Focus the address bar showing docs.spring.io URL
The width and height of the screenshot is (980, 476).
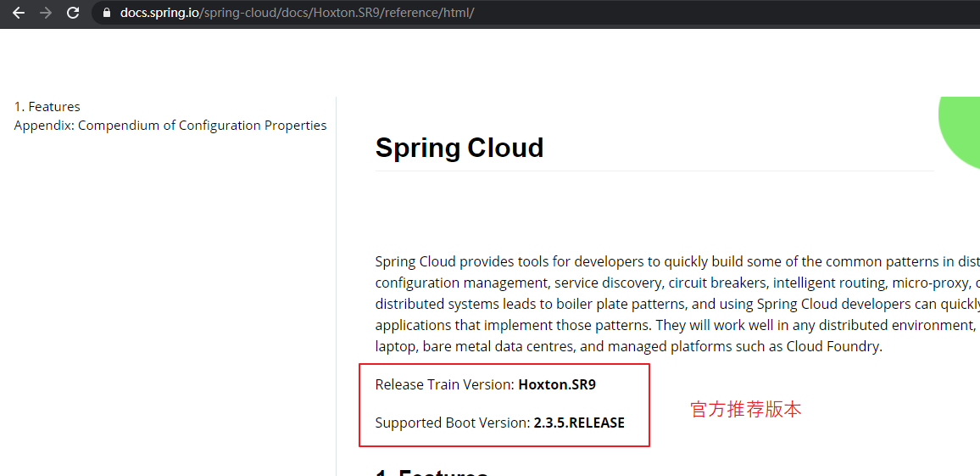point(536,13)
